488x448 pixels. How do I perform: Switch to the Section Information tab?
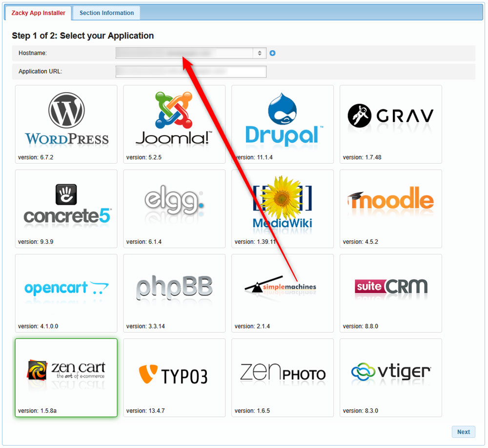pos(106,13)
